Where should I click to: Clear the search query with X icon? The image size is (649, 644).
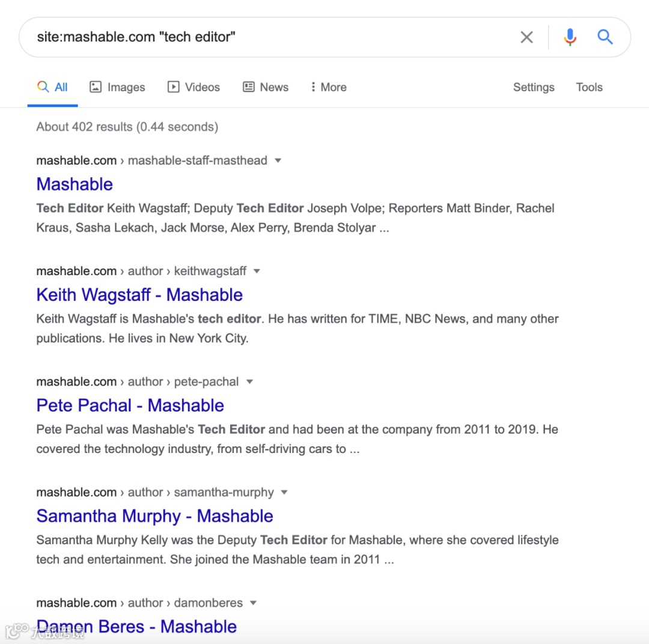pos(526,37)
